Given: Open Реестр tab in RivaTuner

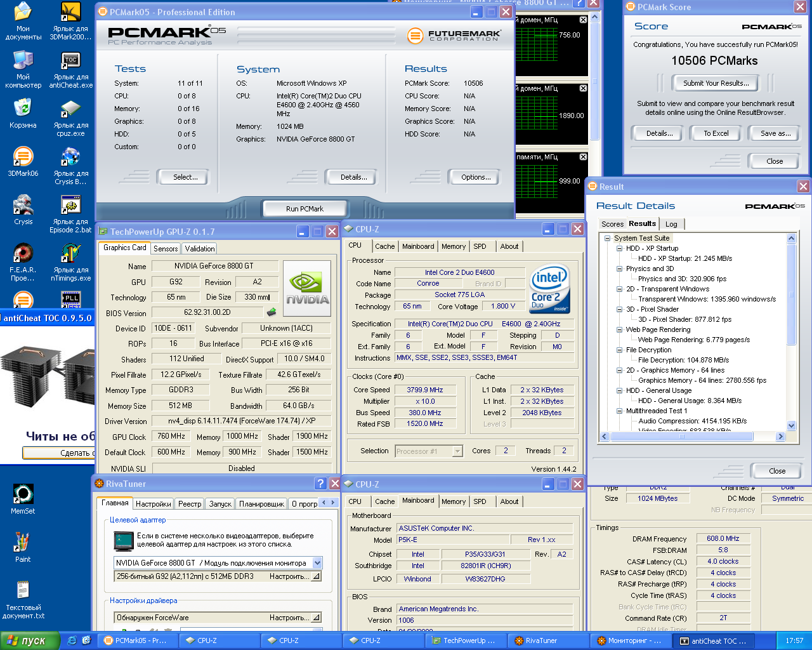Looking at the screenshot, I should (x=190, y=504).
